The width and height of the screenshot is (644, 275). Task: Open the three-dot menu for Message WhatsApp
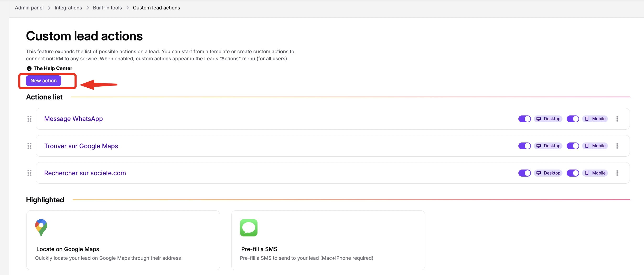[x=617, y=119]
